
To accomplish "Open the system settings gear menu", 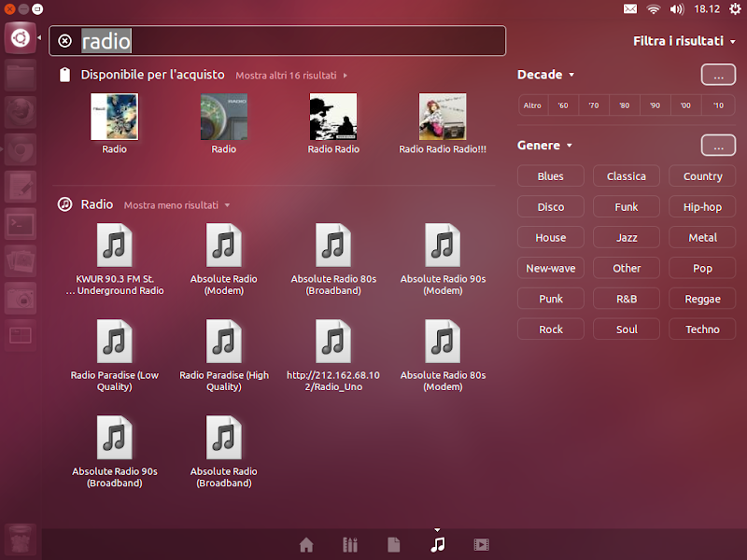I will 735,8.
